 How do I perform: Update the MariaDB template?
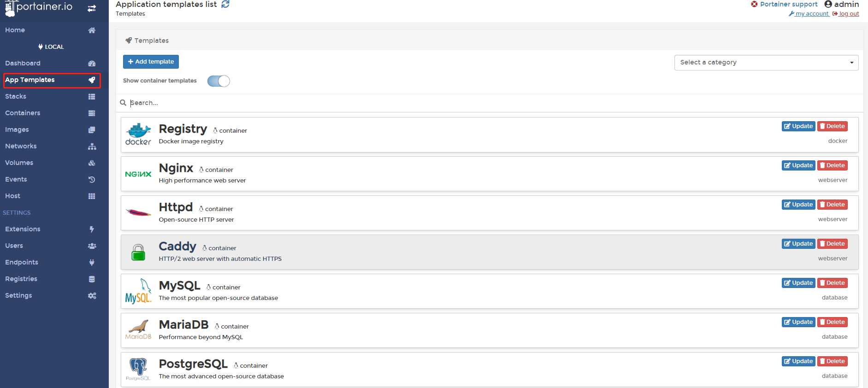coord(798,322)
